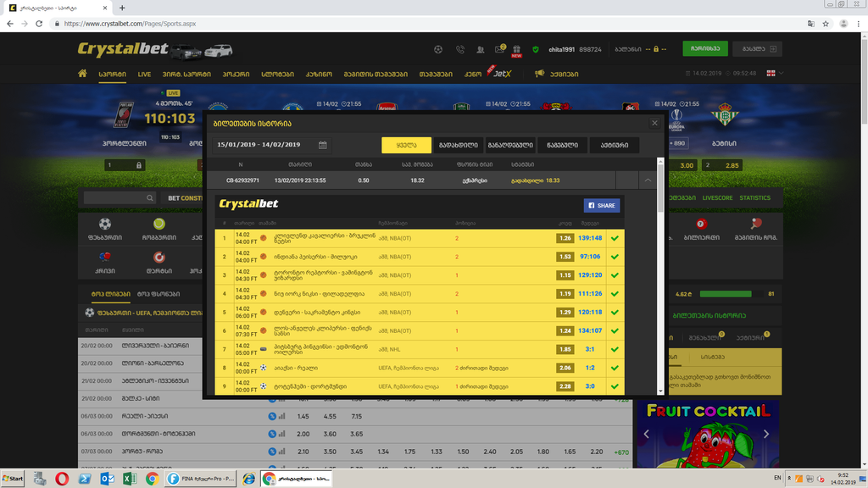This screenshot has height=488, width=868.
Task: Open the Slots (სლოტები) menu item
Action: 277,75
